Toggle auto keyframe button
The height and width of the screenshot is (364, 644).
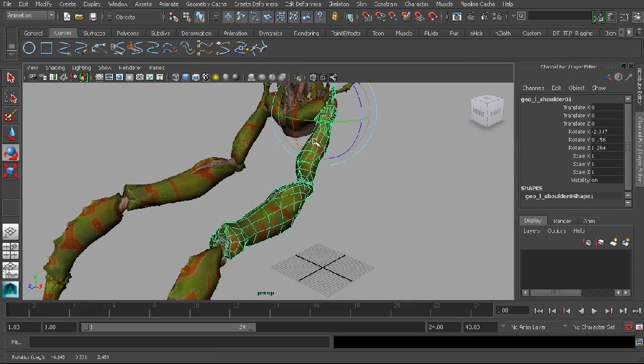coord(628,327)
